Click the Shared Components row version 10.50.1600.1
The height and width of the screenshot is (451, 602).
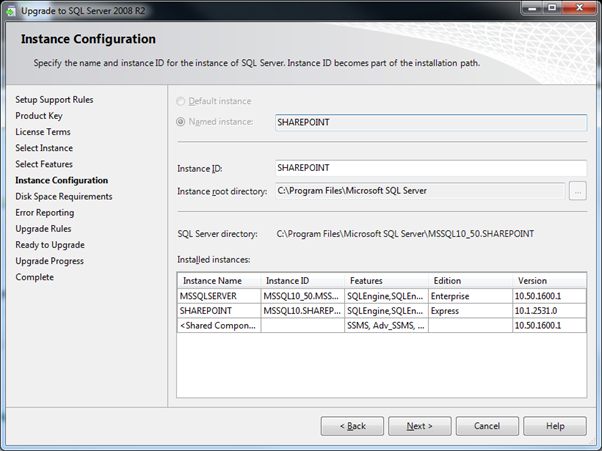pos(549,325)
